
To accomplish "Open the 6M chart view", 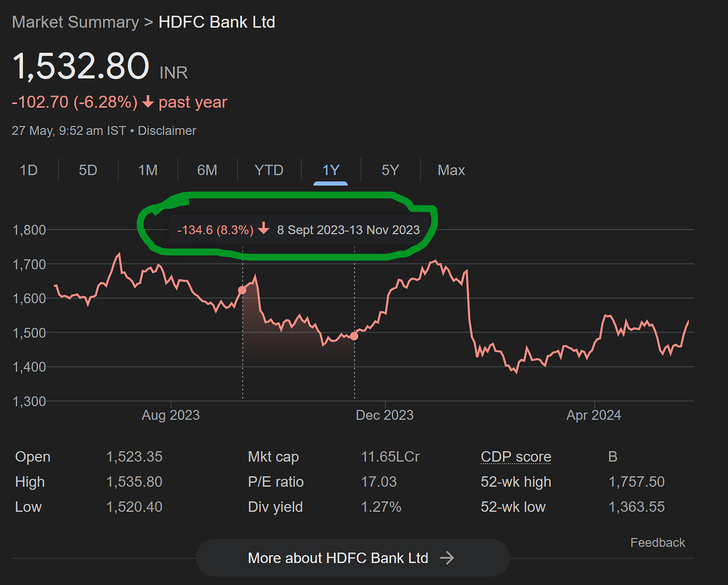I will (x=207, y=170).
